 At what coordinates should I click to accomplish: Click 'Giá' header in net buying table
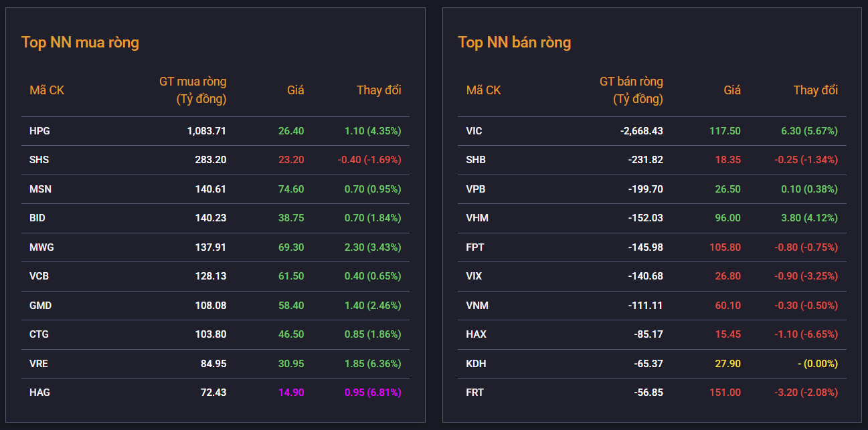click(x=295, y=90)
